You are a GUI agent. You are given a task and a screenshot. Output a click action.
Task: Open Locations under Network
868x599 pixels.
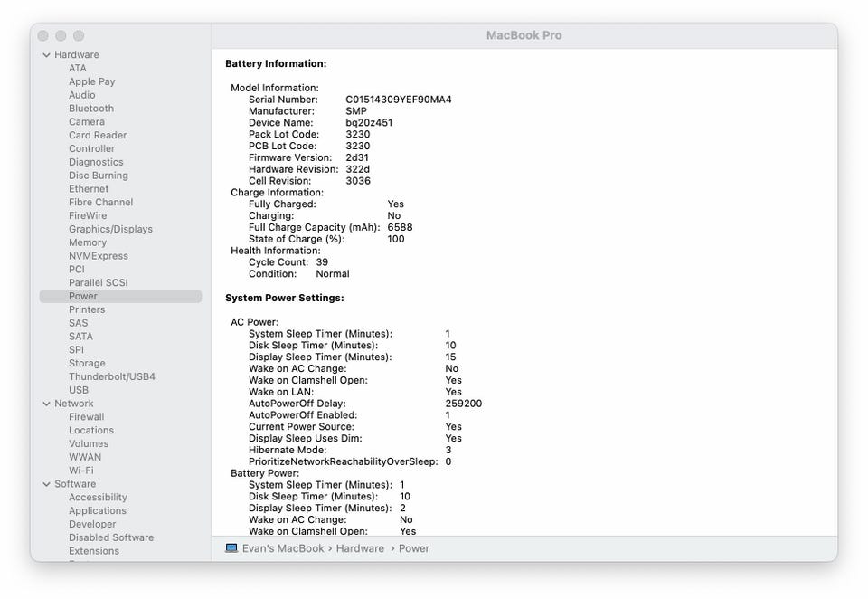coord(91,431)
